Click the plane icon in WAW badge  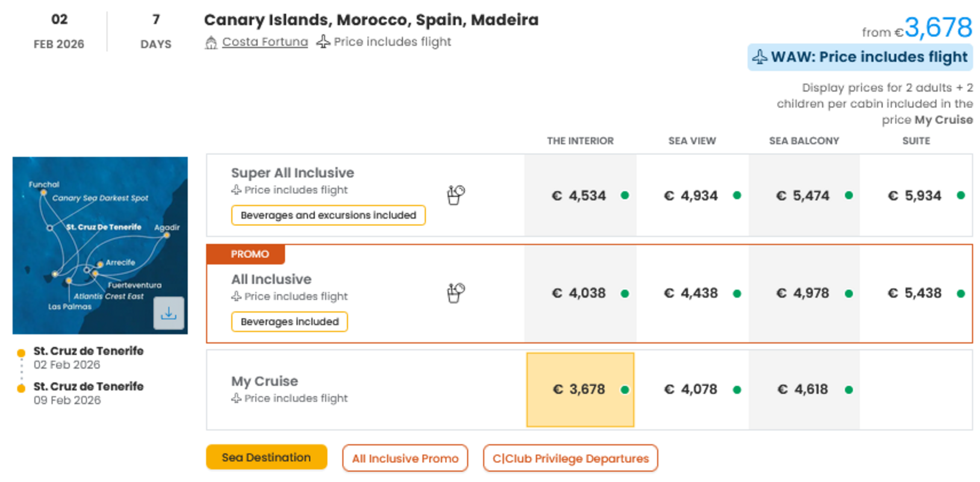[x=760, y=57]
